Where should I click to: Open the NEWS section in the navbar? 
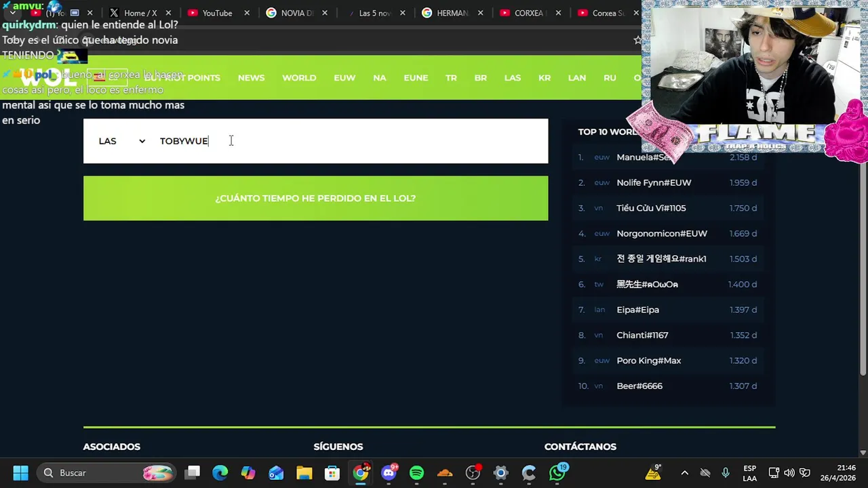pyautogui.click(x=251, y=78)
